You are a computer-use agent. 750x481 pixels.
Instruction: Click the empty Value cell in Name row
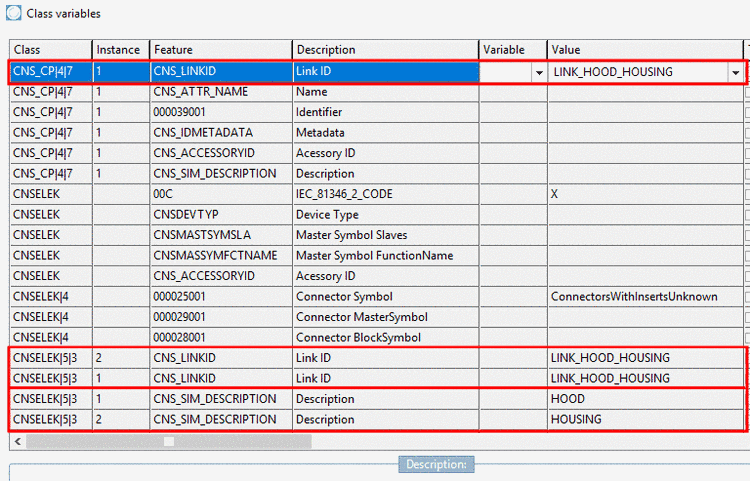click(645, 92)
